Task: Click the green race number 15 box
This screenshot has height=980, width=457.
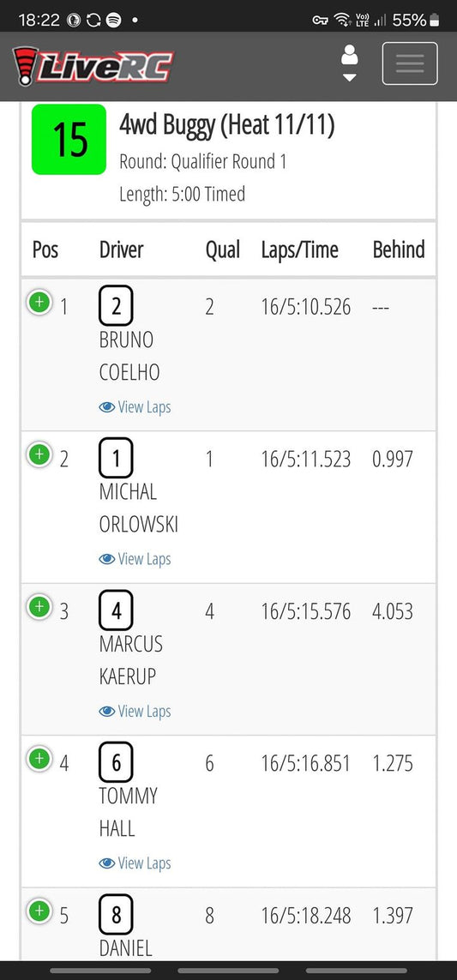Action: pyautogui.click(x=69, y=140)
